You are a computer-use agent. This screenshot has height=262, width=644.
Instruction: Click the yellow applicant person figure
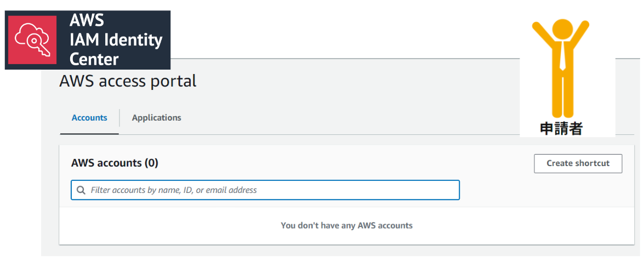[561, 68]
